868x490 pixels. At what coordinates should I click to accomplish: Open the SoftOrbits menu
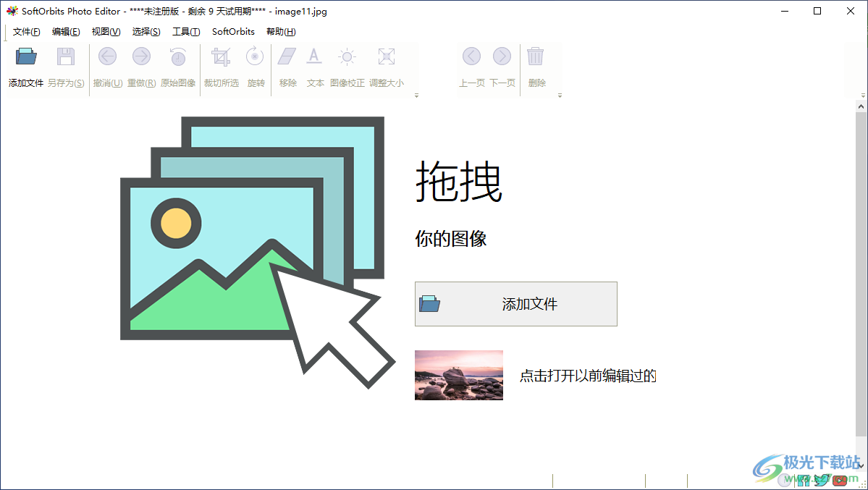click(x=232, y=31)
